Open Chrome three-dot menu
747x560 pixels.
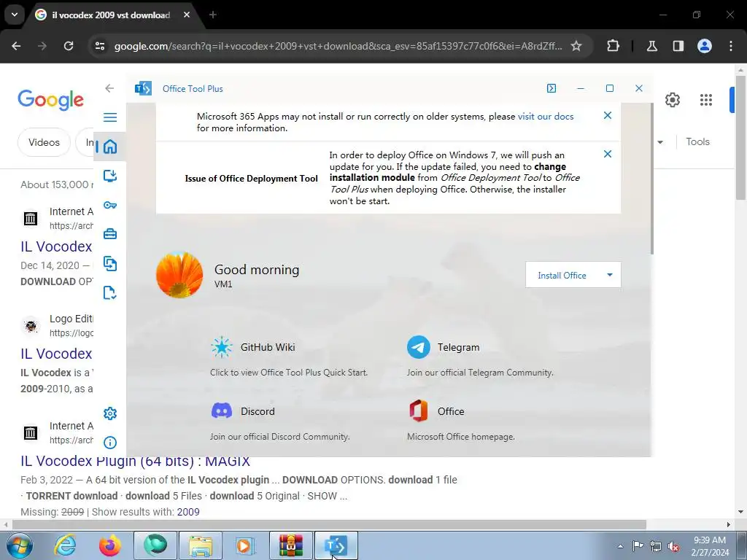click(x=731, y=46)
